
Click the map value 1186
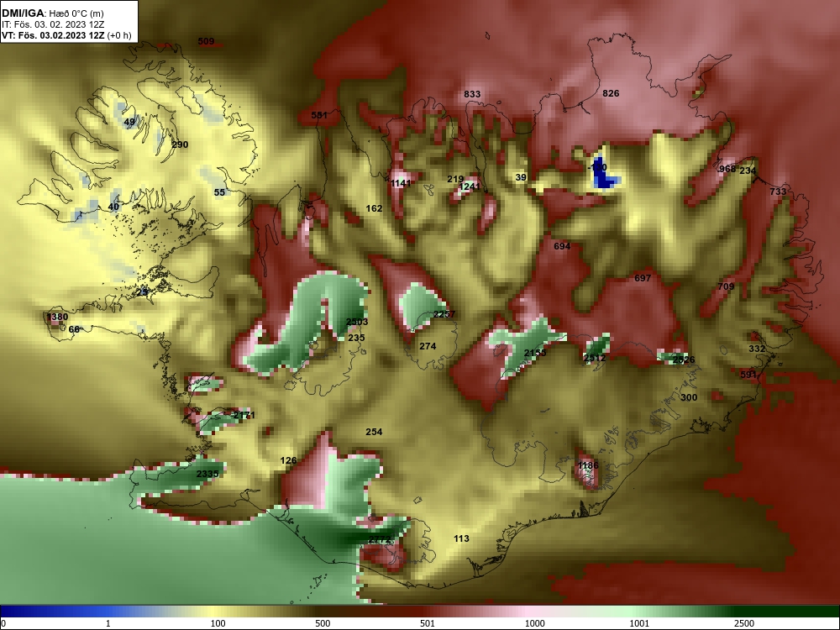[x=588, y=465]
